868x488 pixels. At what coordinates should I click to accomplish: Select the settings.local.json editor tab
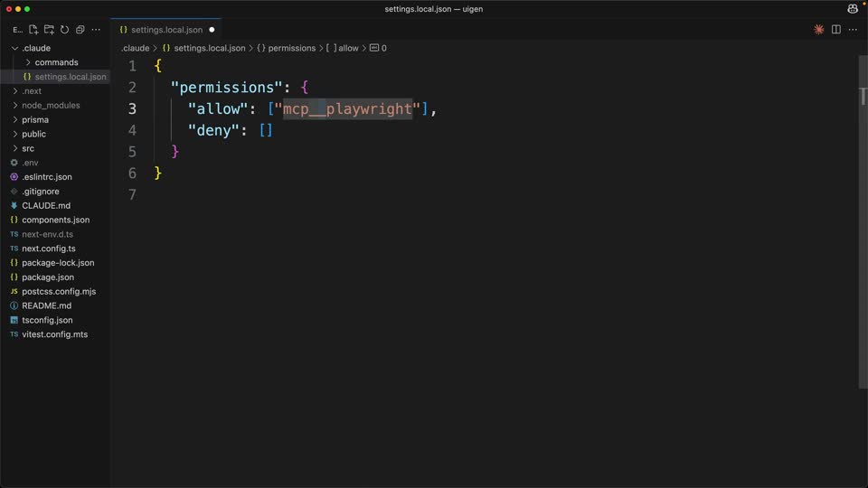coord(166,30)
